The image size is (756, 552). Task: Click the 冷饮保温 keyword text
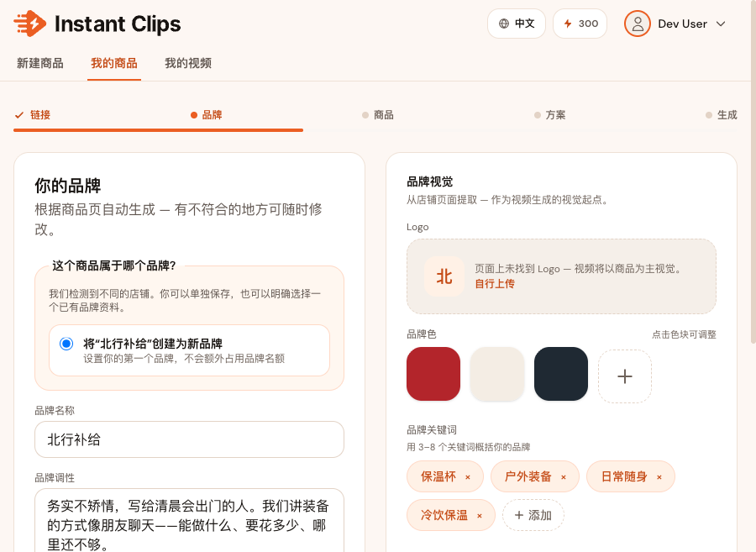tap(444, 515)
